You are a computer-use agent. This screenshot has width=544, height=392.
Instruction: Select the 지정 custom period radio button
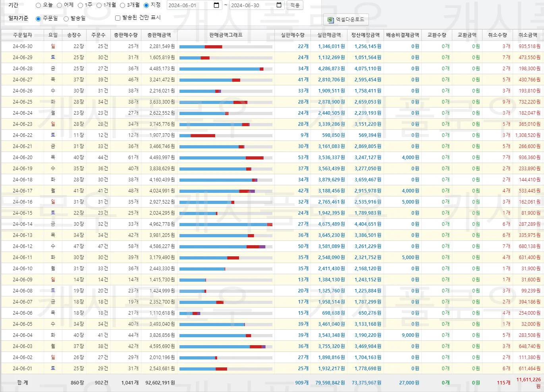146,6
